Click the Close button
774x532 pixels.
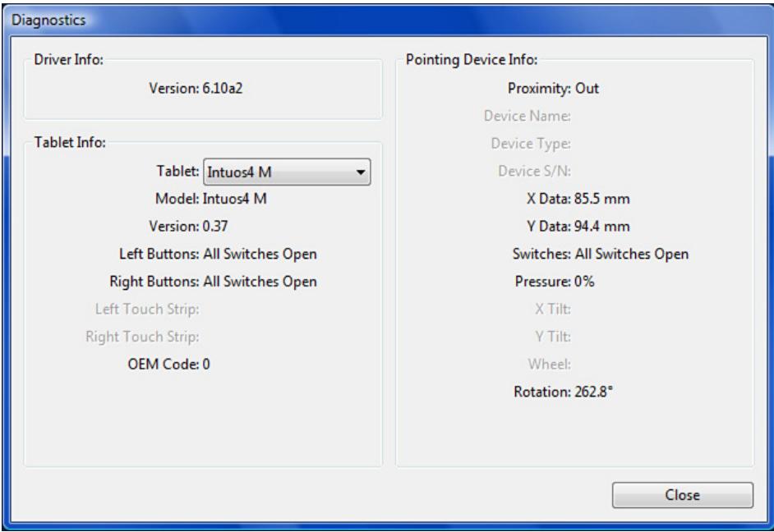point(683,495)
